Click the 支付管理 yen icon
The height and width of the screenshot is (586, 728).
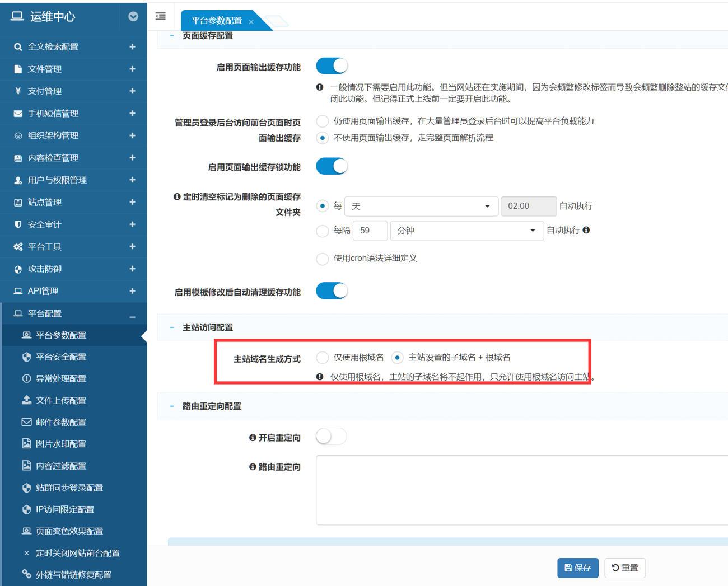[18, 91]
